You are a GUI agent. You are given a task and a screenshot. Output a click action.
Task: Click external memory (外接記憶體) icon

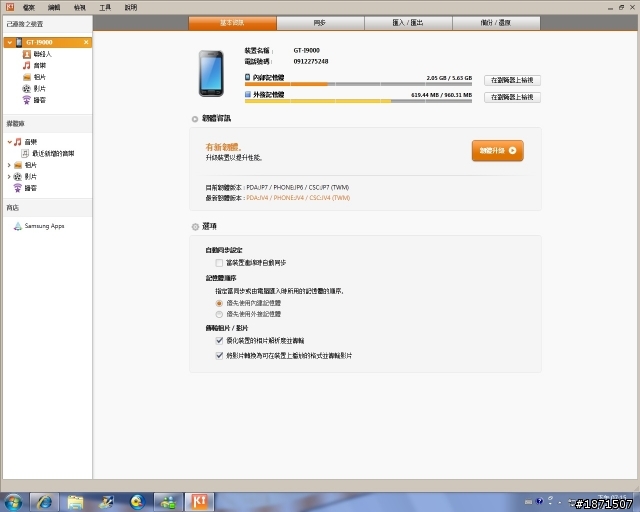point(247,94)
